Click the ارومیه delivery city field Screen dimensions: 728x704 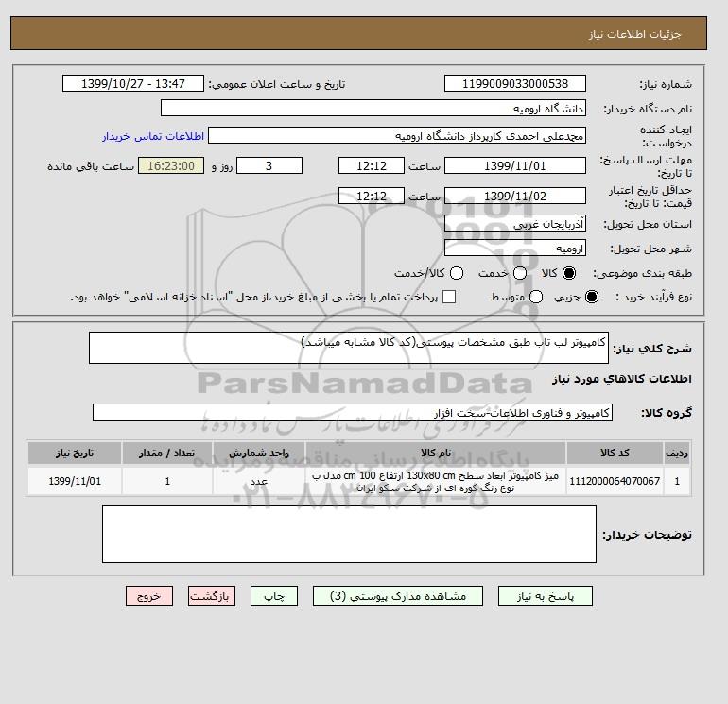(515, 249)
